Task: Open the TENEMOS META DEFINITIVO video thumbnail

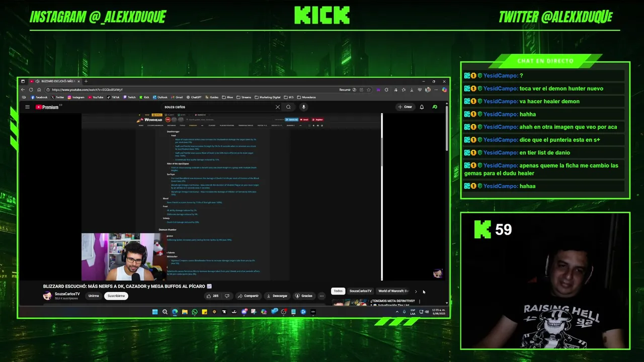Action: [x=350, y=302]
